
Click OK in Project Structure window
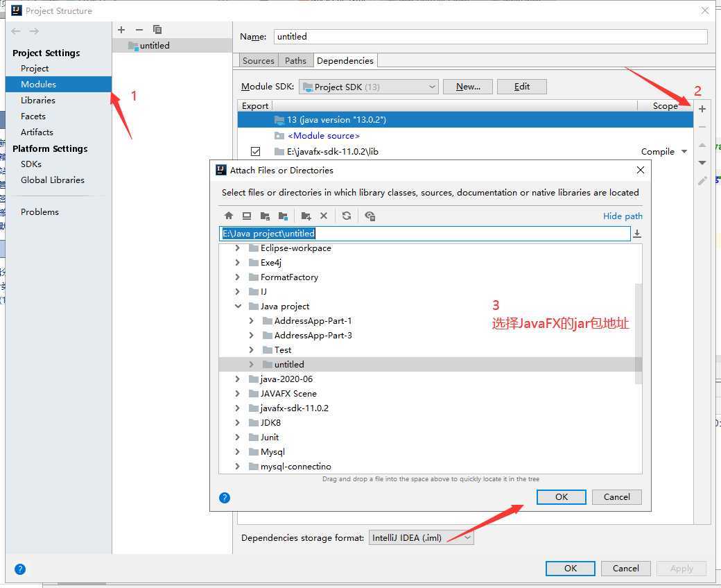pos(570,568)
